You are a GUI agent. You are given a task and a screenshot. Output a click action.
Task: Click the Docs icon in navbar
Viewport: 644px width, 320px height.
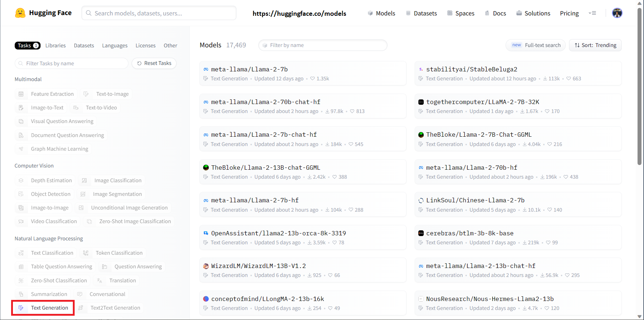487,13
